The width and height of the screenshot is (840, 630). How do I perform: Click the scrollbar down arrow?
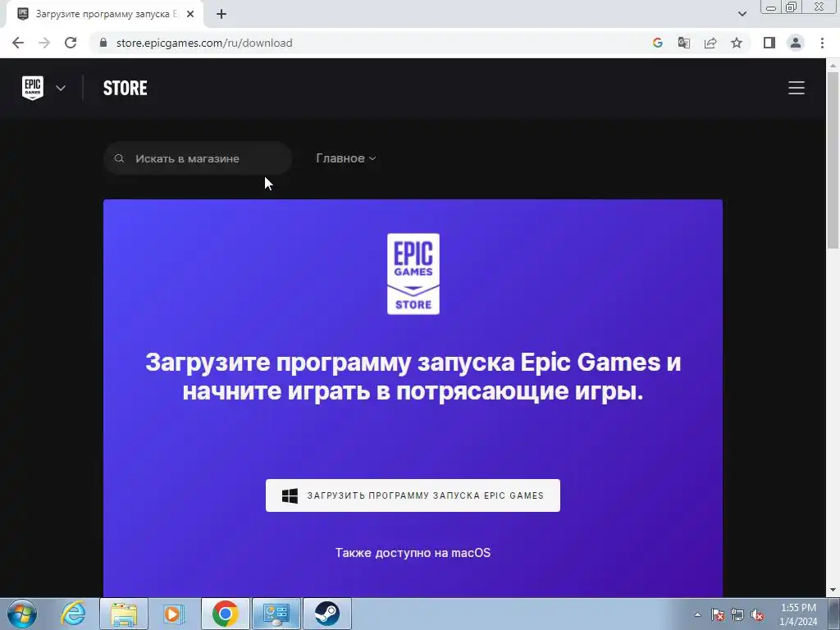pyautogui.click(x=833, y=590)
